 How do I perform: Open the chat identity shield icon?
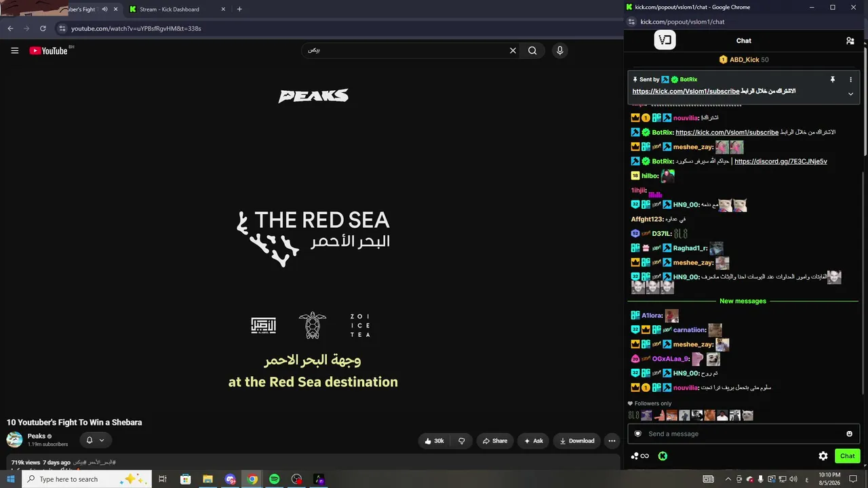point(637,434)
